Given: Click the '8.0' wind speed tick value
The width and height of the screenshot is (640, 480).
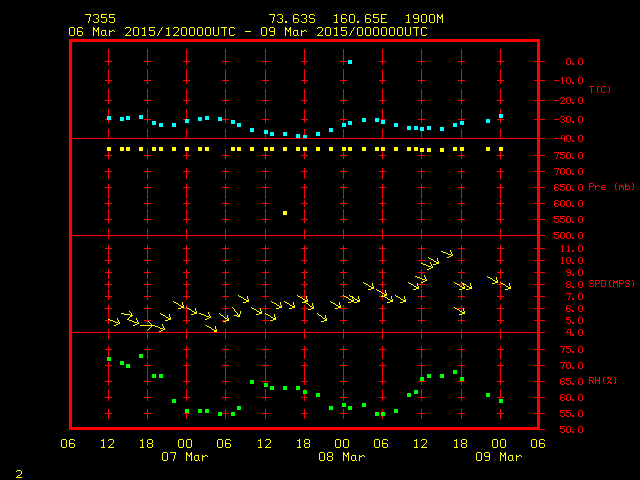Looking at the screenshot, I should coord(574,285).
